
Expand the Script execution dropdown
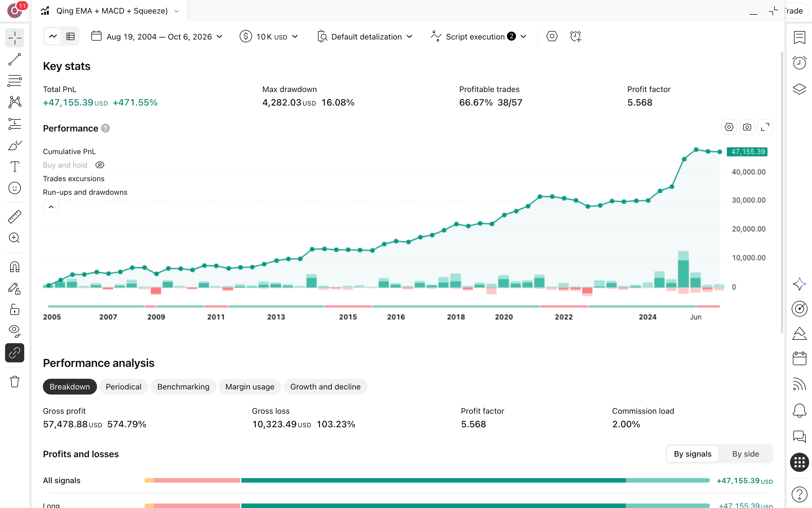(478, 37)
